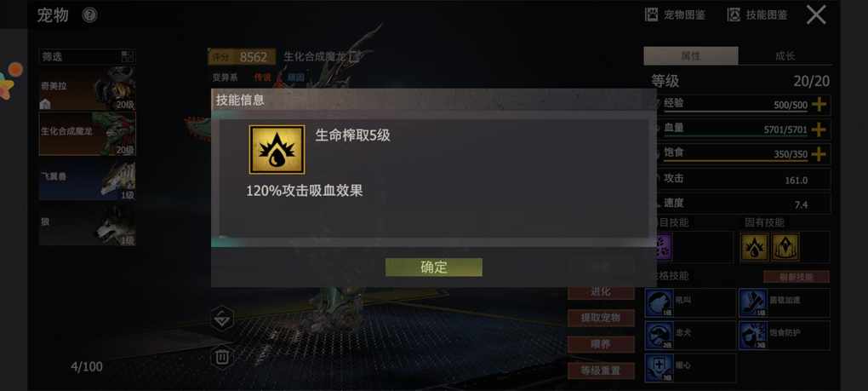The width and height of the screenshot is (868, 391).
Task: Click the 进化 evolve button
Action: pos(601,292)
